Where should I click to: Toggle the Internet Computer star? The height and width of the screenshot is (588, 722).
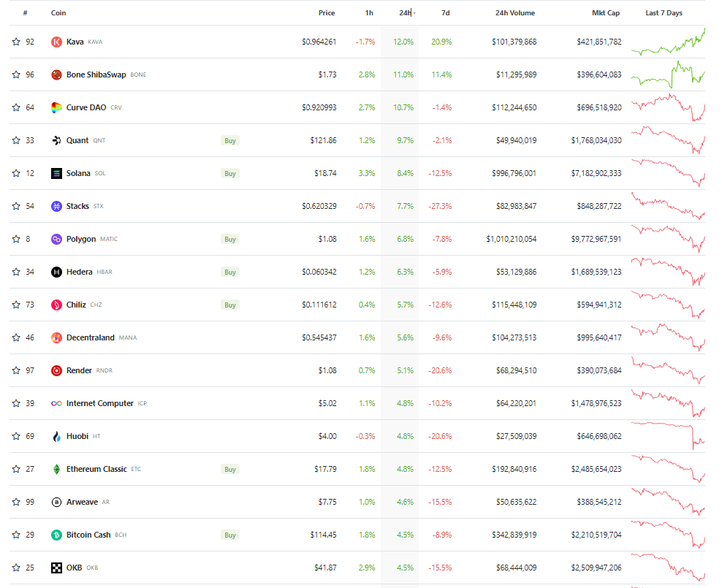coord(16,403)
